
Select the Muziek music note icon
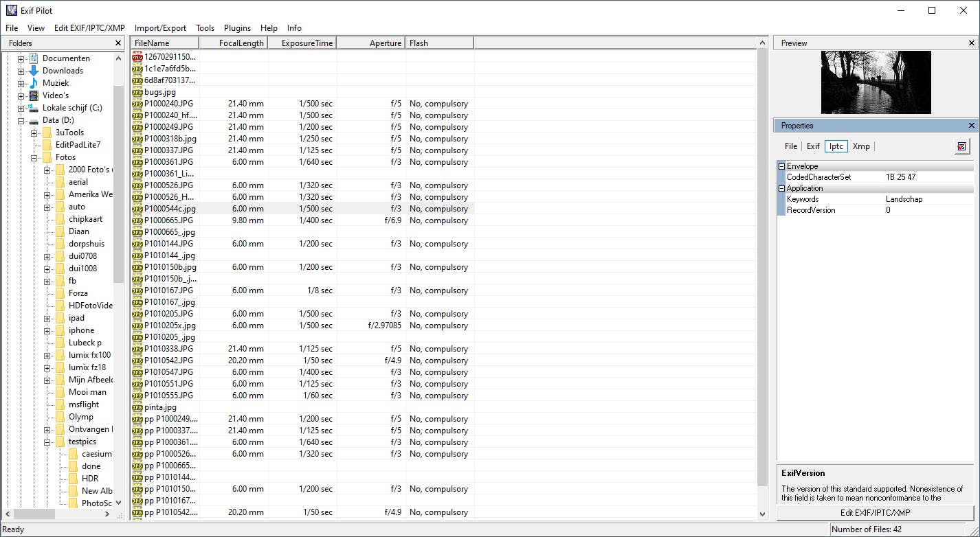[34, 83]
